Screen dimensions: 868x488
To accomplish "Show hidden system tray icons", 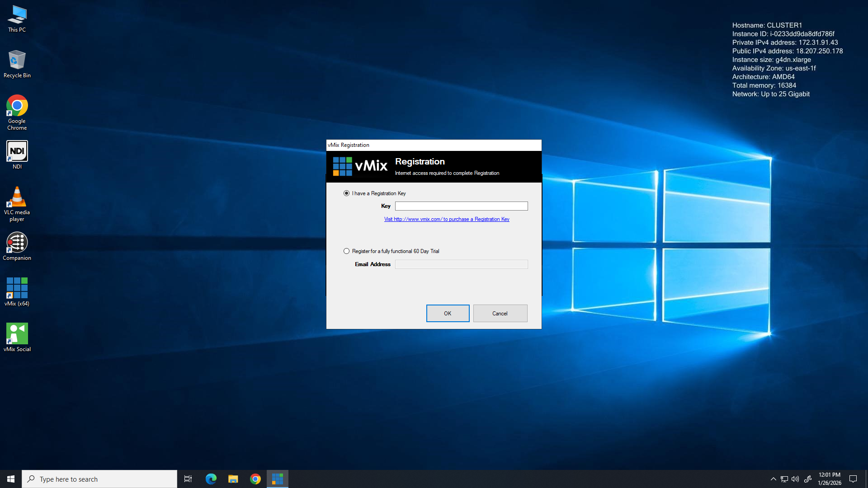I will (x=773, y=479).
